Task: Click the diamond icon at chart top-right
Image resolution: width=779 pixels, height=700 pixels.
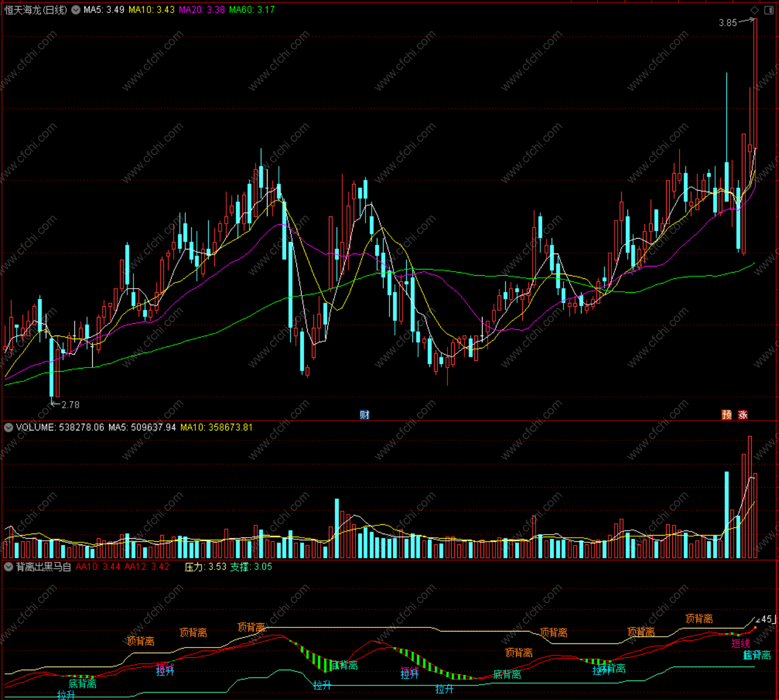Action: 754,10
